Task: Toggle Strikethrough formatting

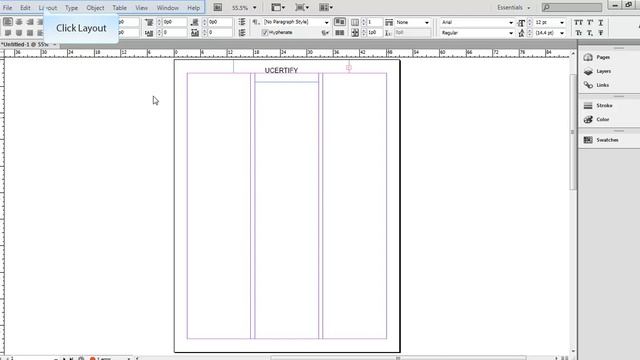Action: click(601, 33)
